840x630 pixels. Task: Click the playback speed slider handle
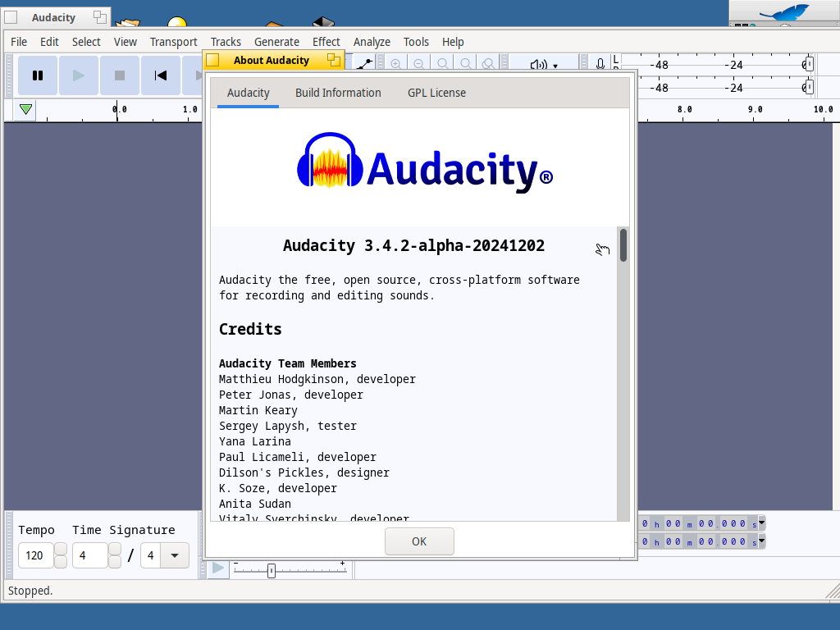pyautogui.click(x=272, y=571)
